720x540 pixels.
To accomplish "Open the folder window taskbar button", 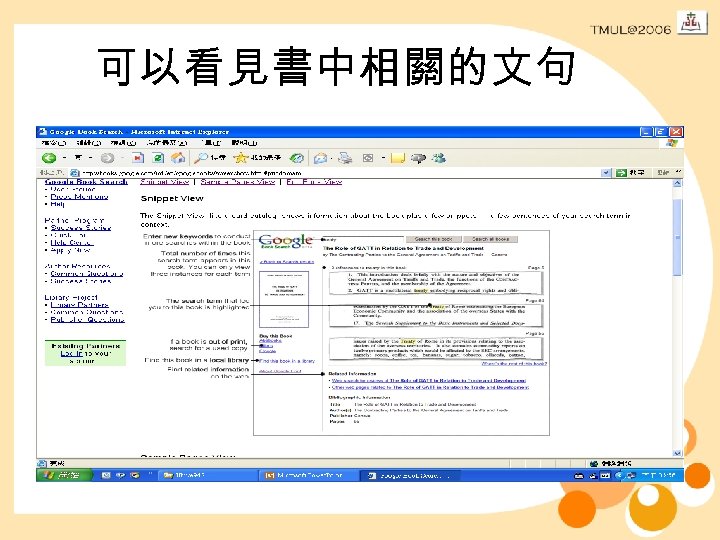I will 208,475.
